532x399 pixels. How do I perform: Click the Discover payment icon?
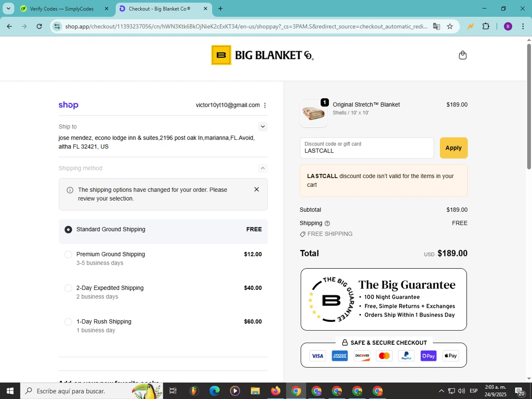pos(362,356)
